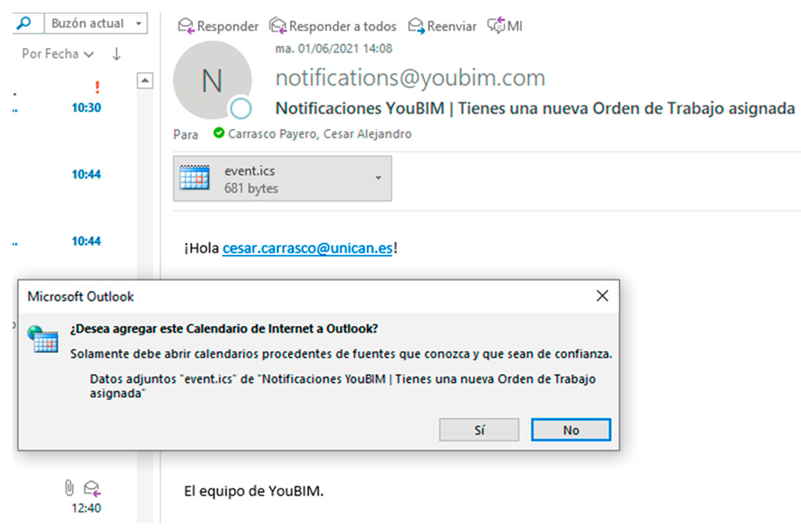Toggle sort order with the down arrow
Viewport: 801px width, 532px height.
tap(116, 54)
